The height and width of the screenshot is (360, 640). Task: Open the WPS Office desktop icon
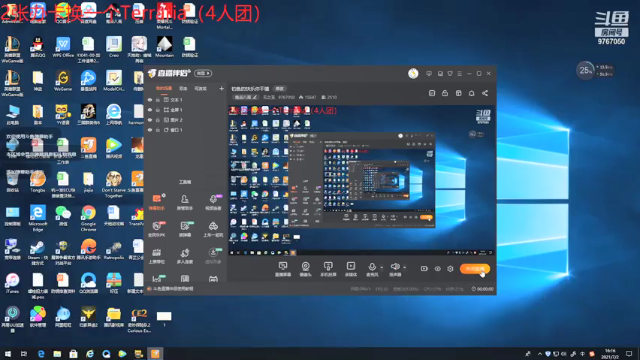[x=63, y=47]
